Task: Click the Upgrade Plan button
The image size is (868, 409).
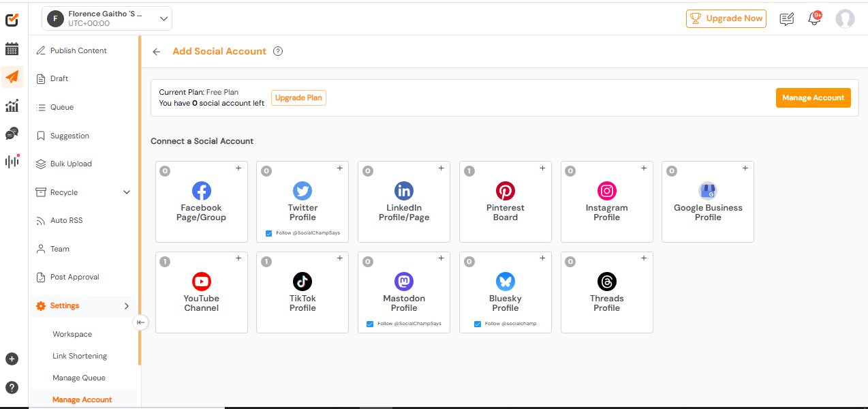Action: pyautogui.click(x=298, y=97)
